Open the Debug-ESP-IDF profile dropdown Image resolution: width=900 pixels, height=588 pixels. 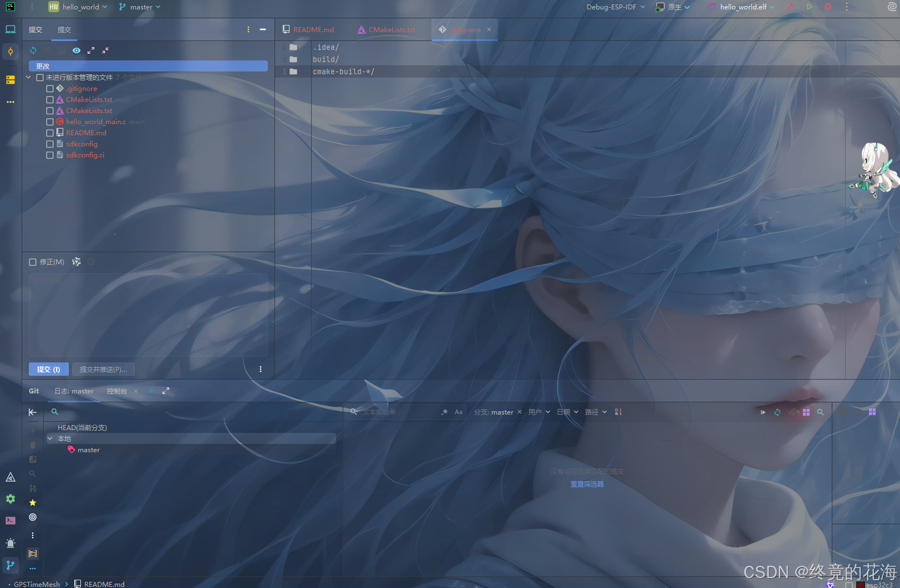[616, 7]
